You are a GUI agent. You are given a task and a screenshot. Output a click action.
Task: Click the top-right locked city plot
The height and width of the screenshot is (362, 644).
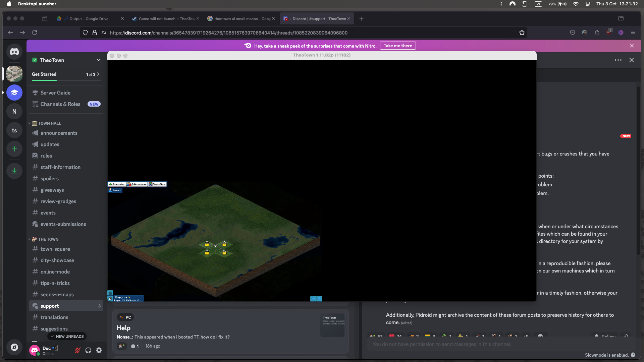tap(224, 244)
